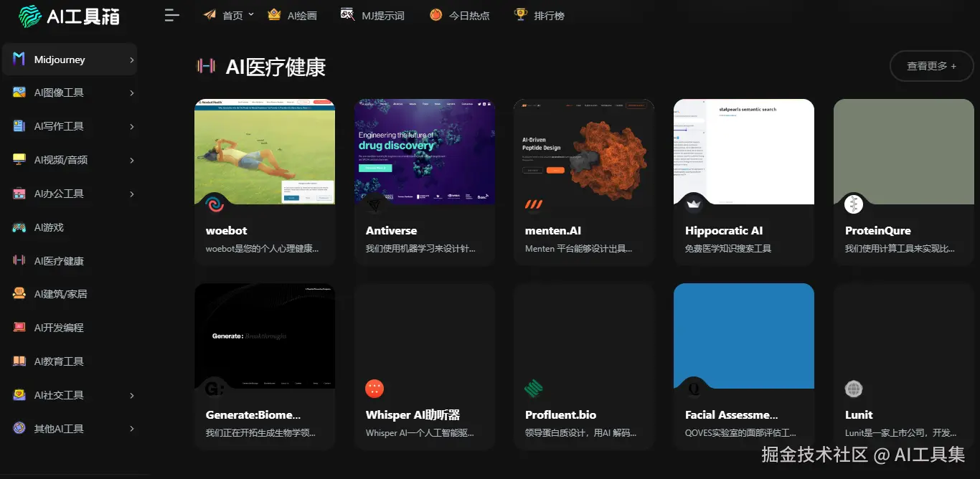Click the Facial Assessme... card title

tap(731, 414)
